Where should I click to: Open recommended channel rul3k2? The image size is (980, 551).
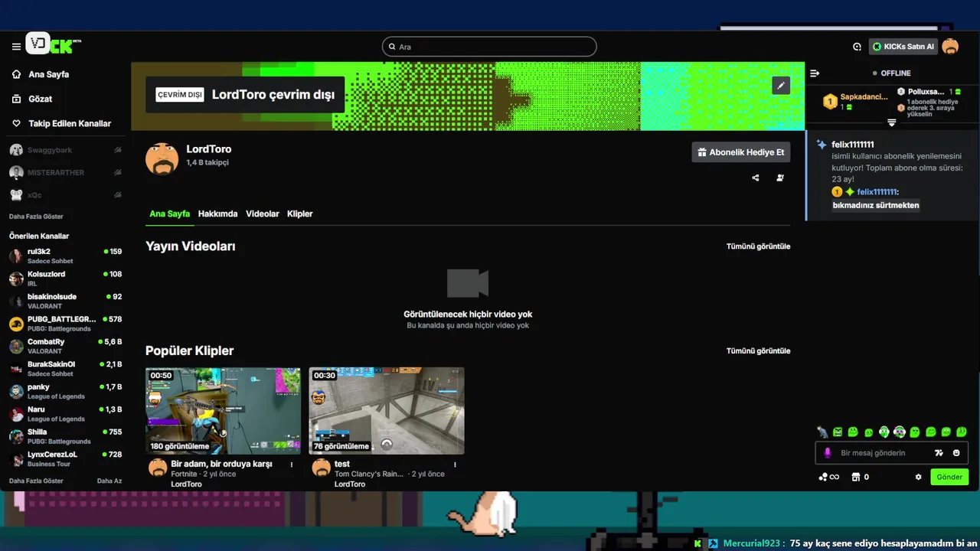coord(65,256)
